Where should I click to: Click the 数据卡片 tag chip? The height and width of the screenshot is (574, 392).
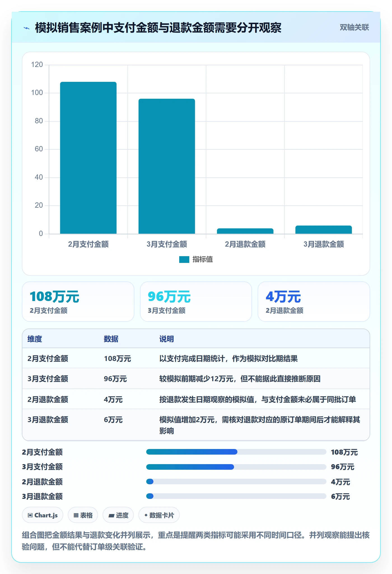tap(159, 515)
